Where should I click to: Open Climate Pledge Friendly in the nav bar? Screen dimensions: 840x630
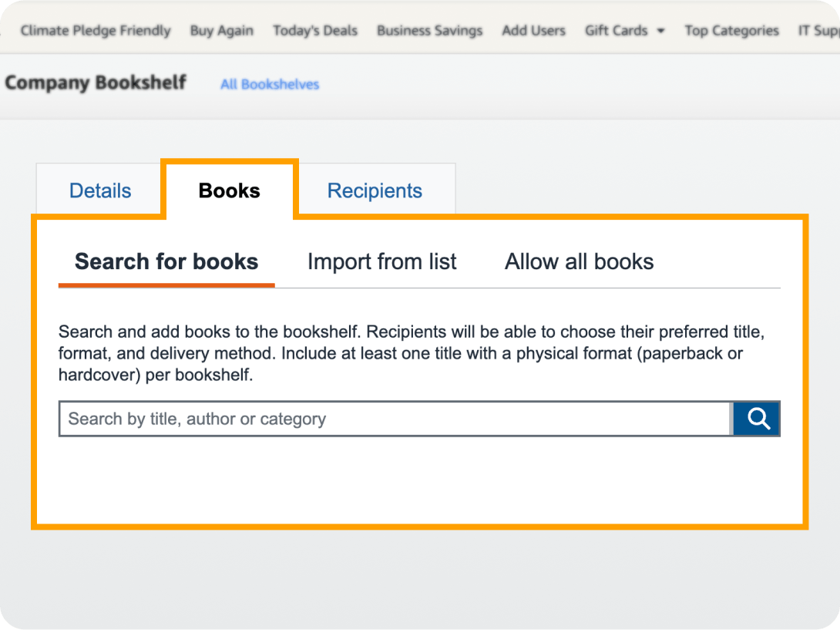(96, 31)
